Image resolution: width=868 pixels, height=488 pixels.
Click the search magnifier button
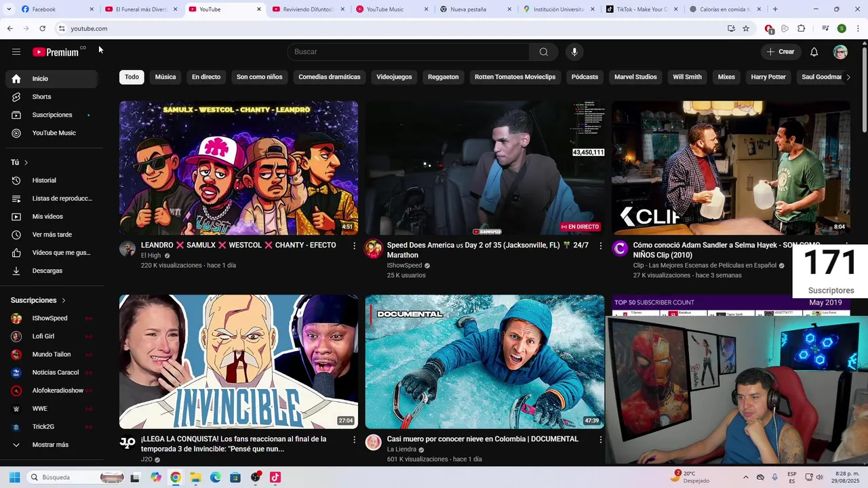[543, 52]
